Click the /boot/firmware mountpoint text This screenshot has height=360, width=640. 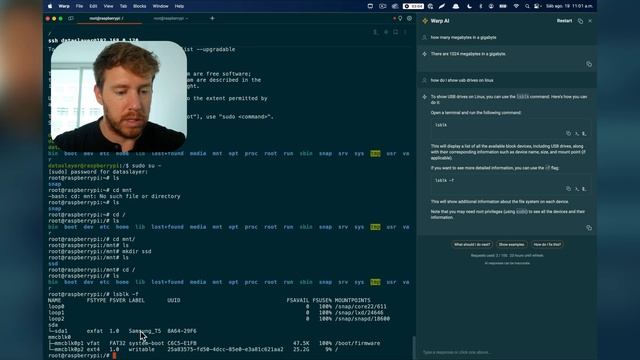point(358,343)
